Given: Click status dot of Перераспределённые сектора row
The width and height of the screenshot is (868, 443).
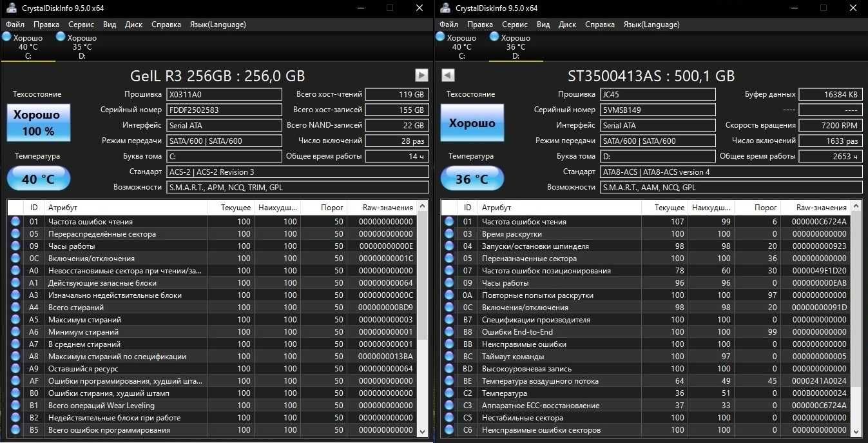Looking at the screenshot, I should 15,234.
